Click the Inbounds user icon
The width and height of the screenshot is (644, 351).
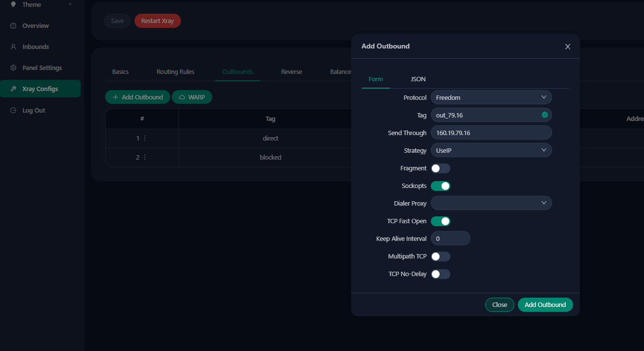click(13, 47)
